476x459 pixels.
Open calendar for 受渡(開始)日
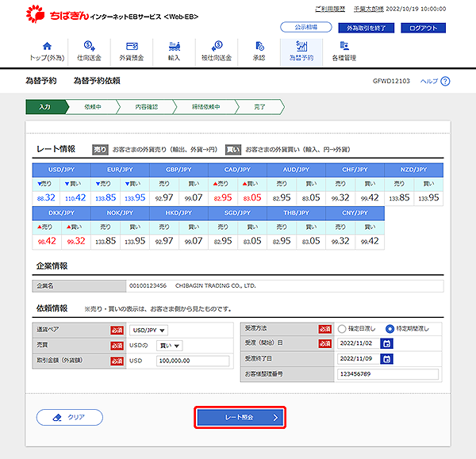pyautogui.click(x=387, y=343)
